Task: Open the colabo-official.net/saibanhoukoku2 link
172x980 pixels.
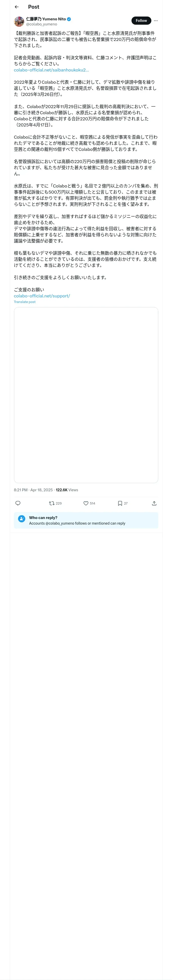Action: tap(51, 70)
